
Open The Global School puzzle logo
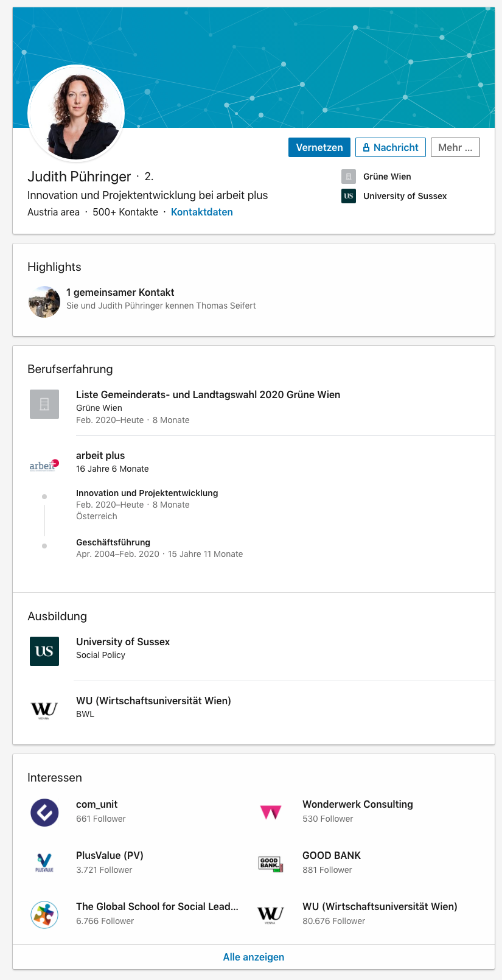point(44,914)
